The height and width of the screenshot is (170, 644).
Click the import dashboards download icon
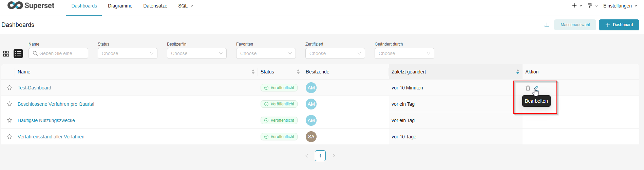coord(547,25)
